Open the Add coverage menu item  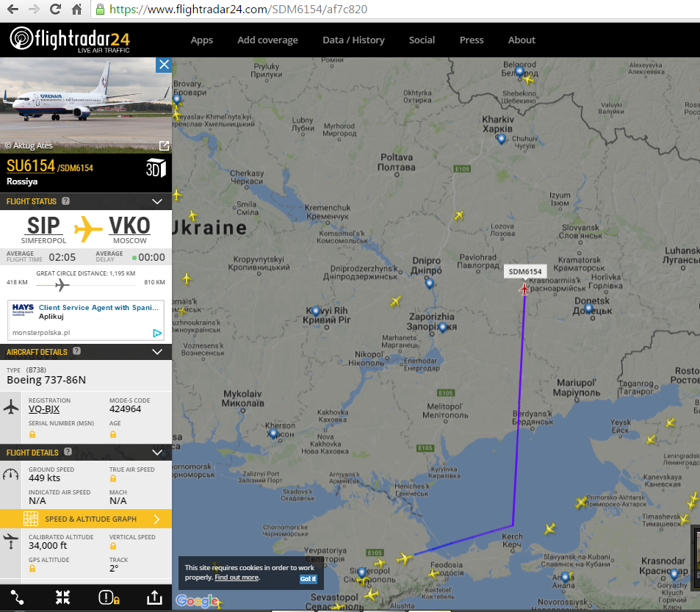(267, 40)
